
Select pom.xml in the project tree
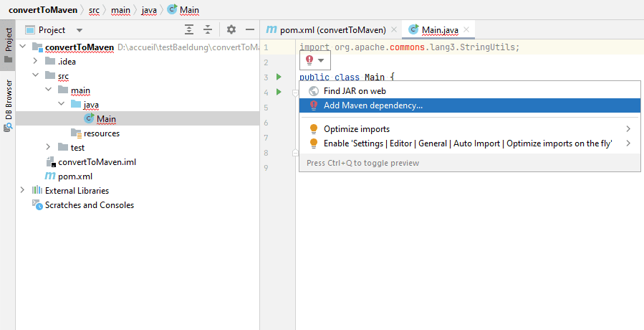(x=75, y=176)
